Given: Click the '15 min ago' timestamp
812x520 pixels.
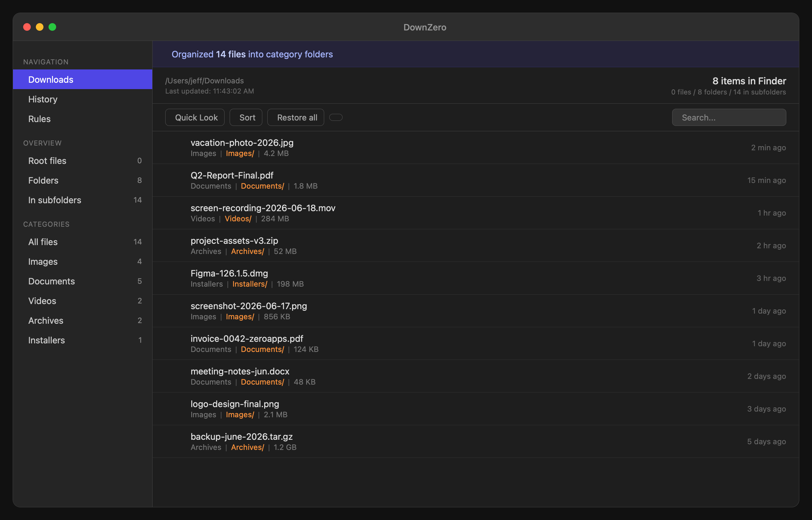Looking at the screenshot, I should pyautogui.click(x=766, y=180).
